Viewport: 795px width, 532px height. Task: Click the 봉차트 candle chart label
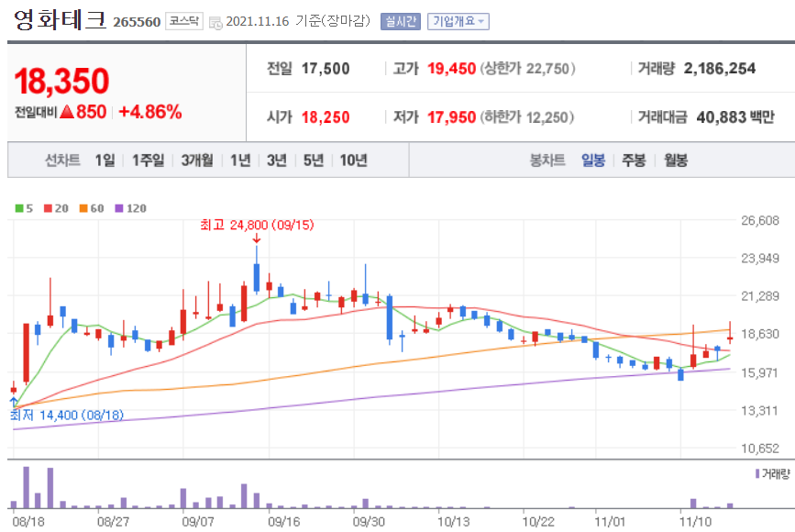547,161
